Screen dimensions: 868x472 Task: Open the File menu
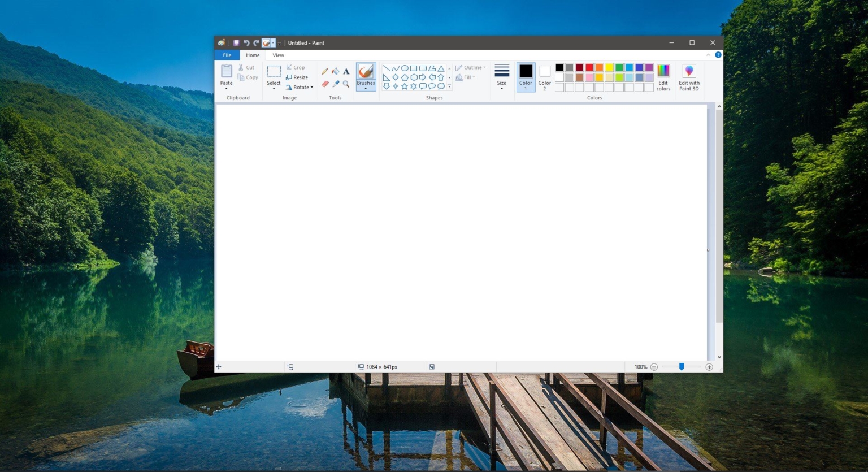(x=227, y=55)
